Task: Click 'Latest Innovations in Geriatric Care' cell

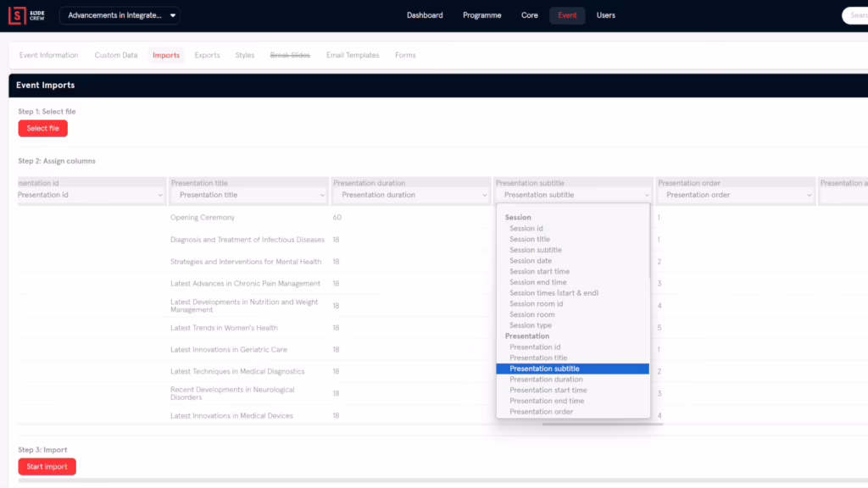Action: [229, 350]
